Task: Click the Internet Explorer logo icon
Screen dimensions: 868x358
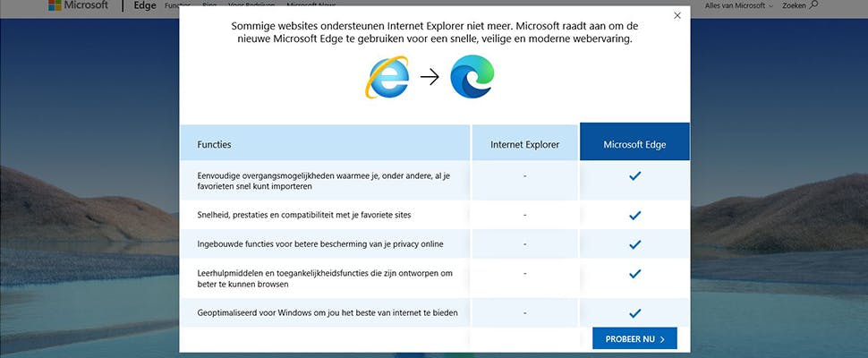Action: (x=387, y=77)
